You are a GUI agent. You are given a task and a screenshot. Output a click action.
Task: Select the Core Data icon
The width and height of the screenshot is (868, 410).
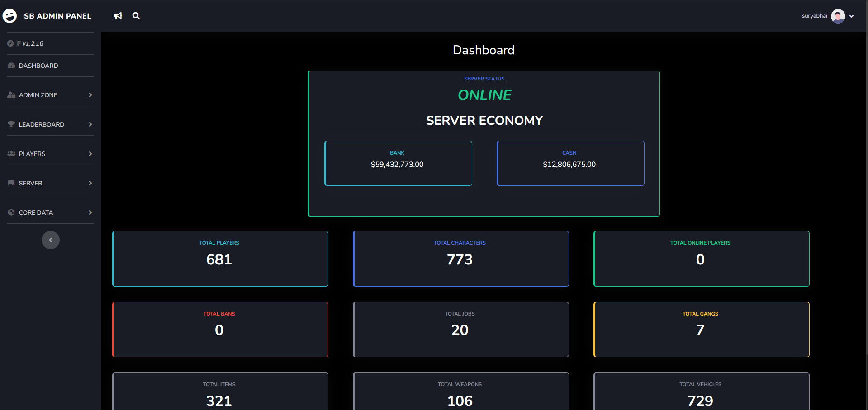tap(10, 212)
